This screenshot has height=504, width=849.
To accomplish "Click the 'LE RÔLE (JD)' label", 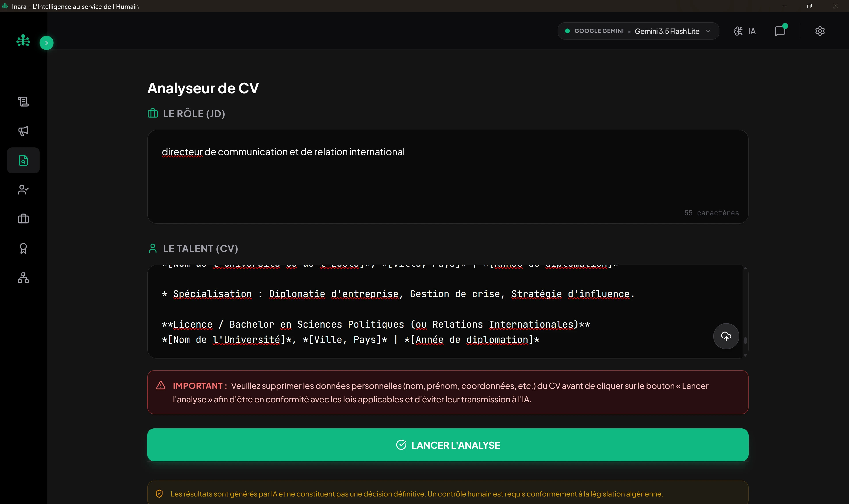I will pyautogui.click(x=194, y=113).
